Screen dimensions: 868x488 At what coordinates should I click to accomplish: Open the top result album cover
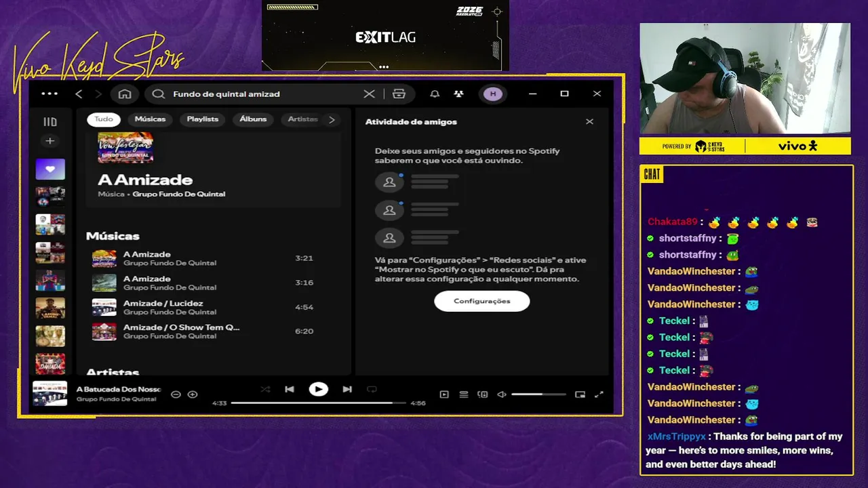pos(125,148)
